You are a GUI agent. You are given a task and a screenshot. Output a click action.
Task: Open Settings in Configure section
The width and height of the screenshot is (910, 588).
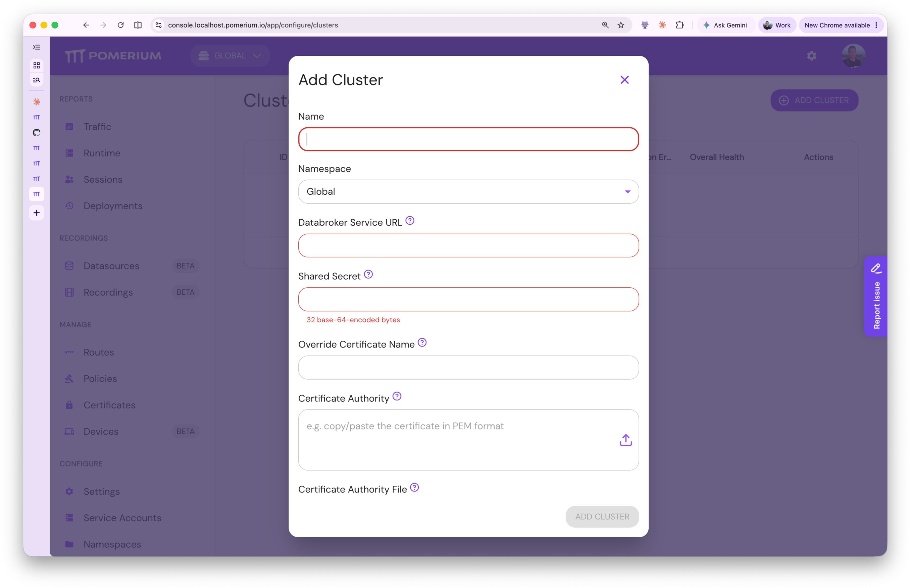click(102, 491)
